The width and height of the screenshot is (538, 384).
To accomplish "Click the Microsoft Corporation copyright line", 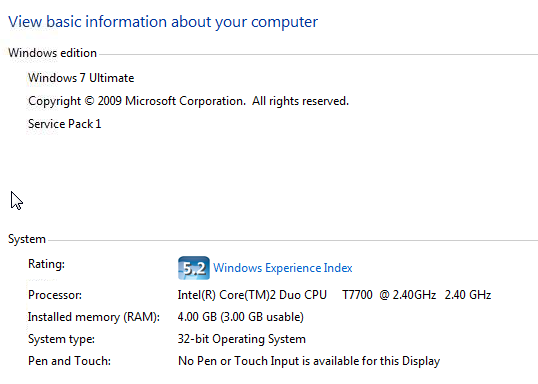I will tap(188, 101).
